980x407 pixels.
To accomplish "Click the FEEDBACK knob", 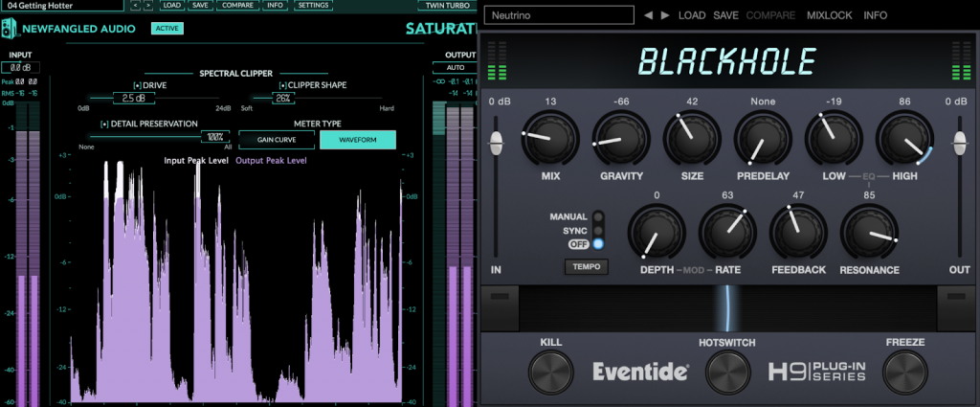I will [x=798, y=233].
